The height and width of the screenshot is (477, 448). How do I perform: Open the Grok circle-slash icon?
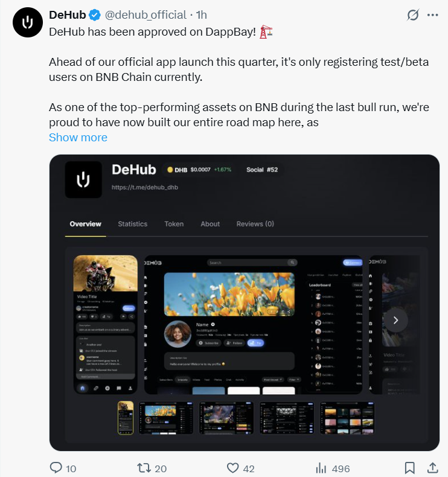coord(413,15)
